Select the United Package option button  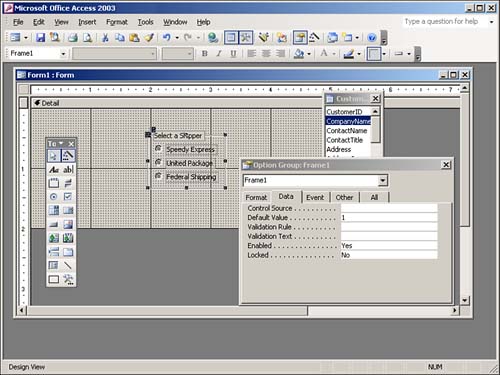point(159,162)
